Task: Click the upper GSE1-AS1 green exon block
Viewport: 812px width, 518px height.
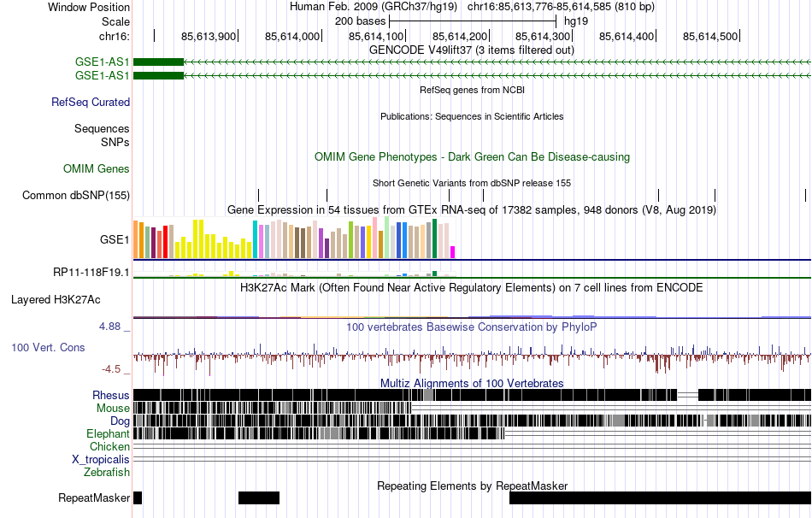Action: [158, 62]
